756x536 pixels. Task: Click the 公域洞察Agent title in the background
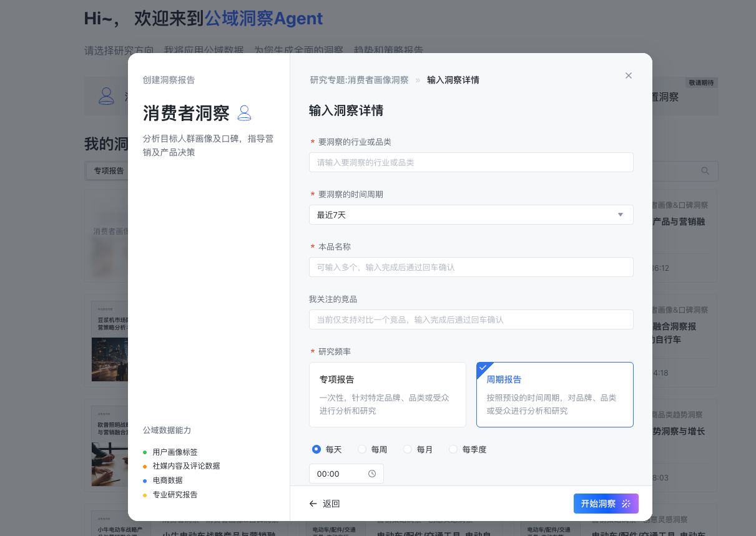click(x=264, y=19)
